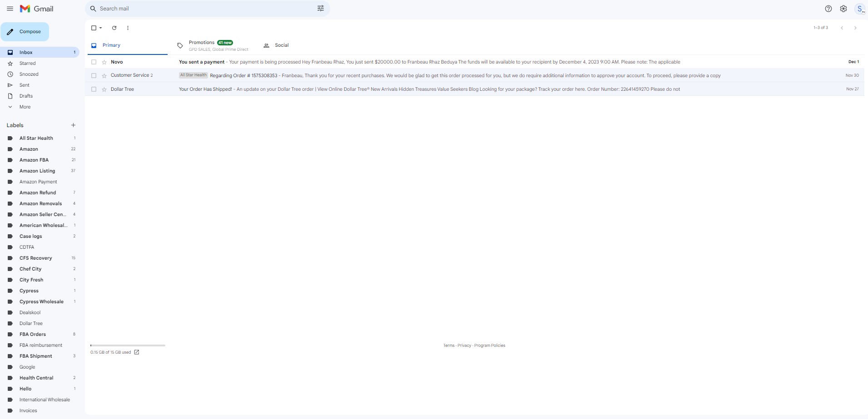This screenshot has height=419, width=868.
Task: Star the Customer Service email
Action: pos(104,76)
